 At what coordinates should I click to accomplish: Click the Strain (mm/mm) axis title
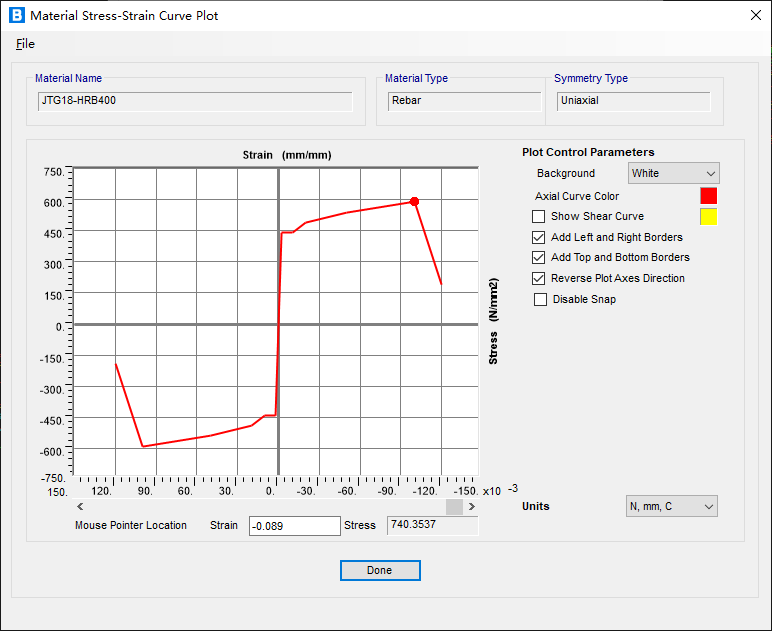point(287,155)
